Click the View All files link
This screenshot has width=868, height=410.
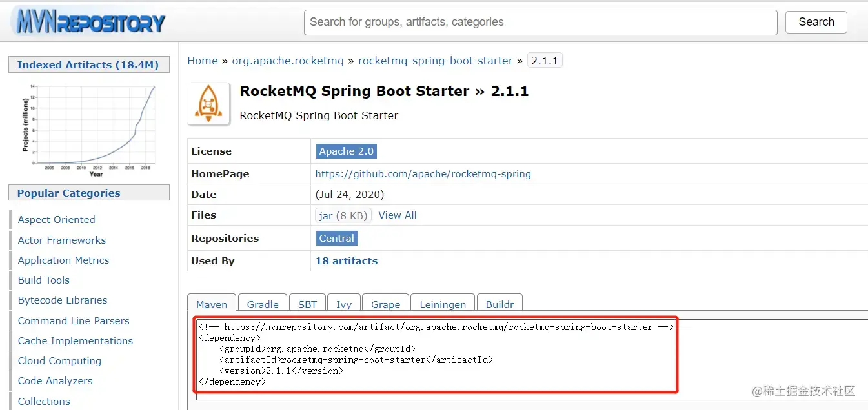point(397,215)
